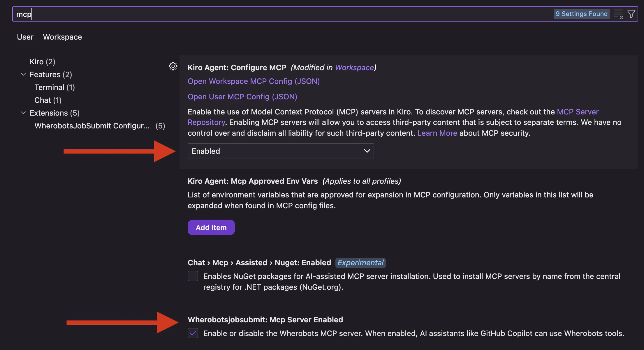Click the Add Item button
This screenshot has height=350, width=644.
click(x=211, y=227)
